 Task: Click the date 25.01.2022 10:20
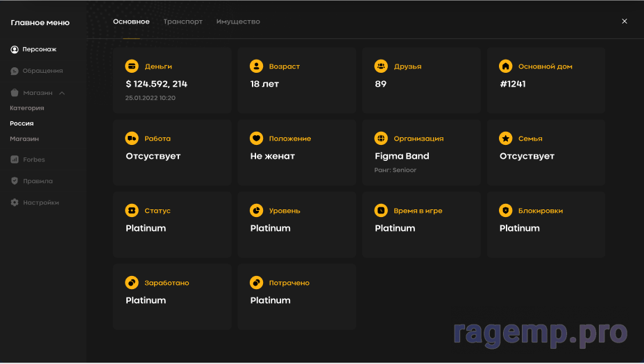click(x=151, y=98)
